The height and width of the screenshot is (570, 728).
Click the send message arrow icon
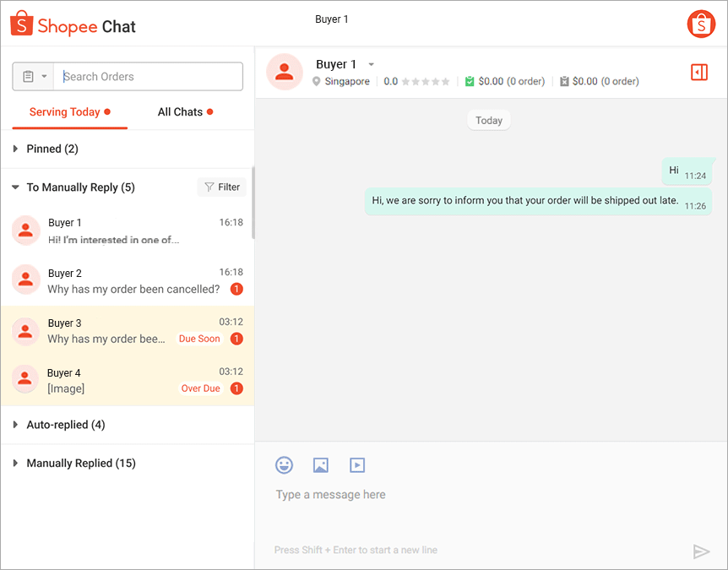701,551
